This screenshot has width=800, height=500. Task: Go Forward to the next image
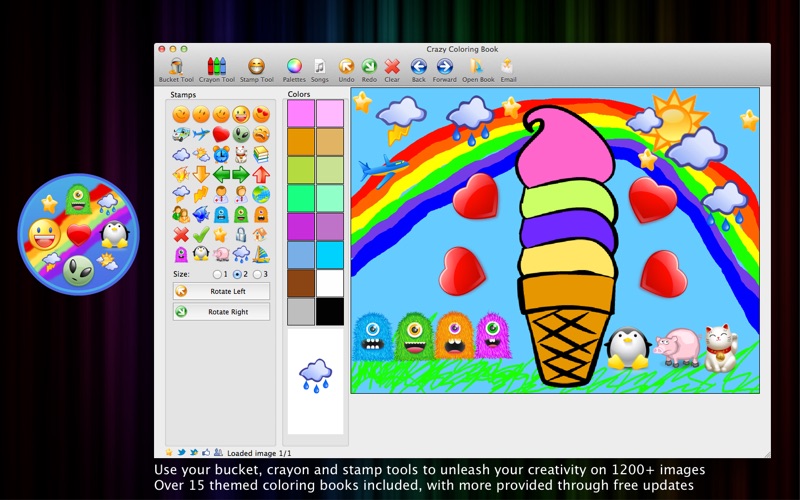445,68
